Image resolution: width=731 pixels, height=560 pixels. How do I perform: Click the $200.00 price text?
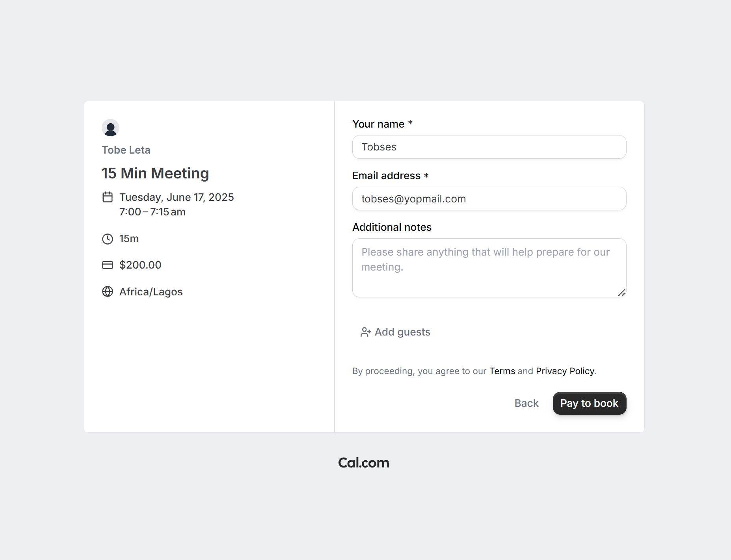[x=140, y=265]
